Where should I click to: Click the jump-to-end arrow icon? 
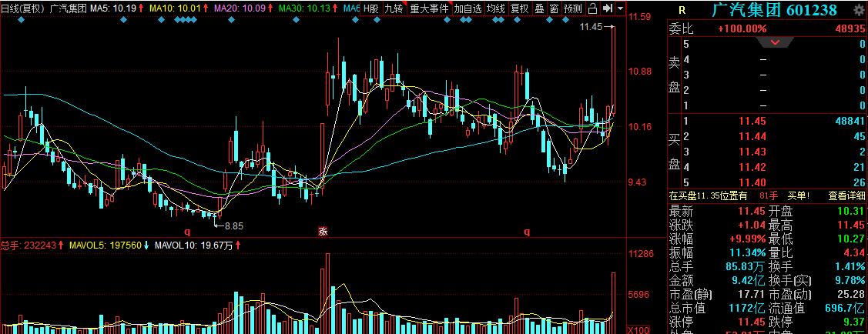point(607,8)
